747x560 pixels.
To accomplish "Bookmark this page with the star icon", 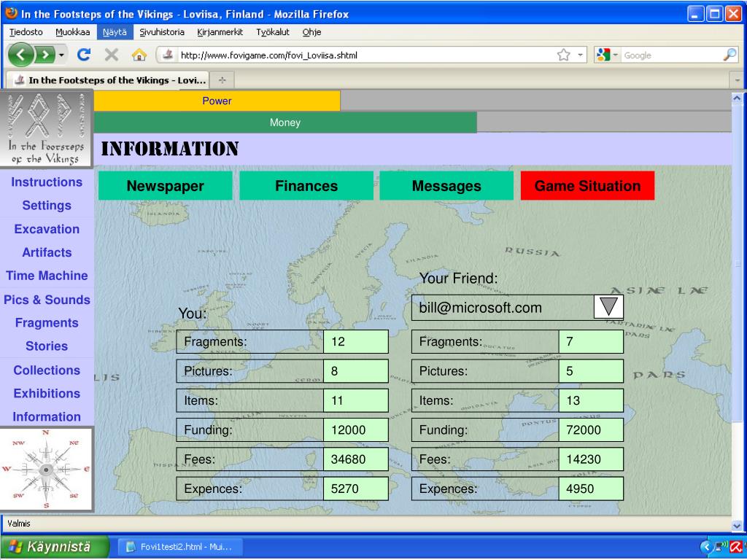I will tap(564, 55).
